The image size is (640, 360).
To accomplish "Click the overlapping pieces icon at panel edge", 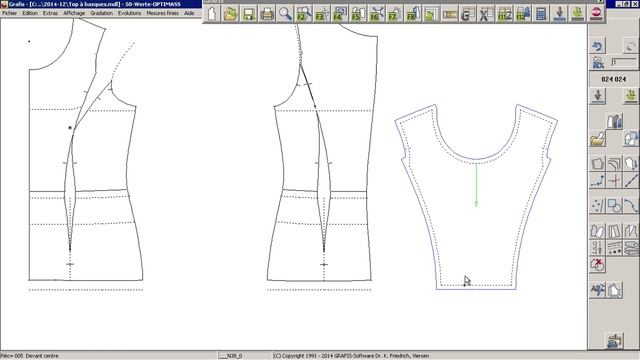I will 631,139.
